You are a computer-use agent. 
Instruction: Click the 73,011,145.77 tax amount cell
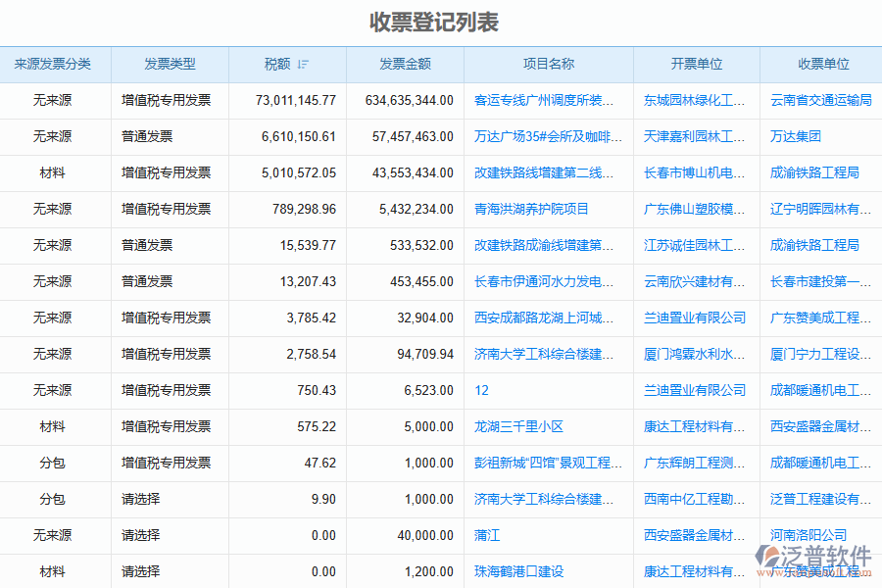pos(295,100)
